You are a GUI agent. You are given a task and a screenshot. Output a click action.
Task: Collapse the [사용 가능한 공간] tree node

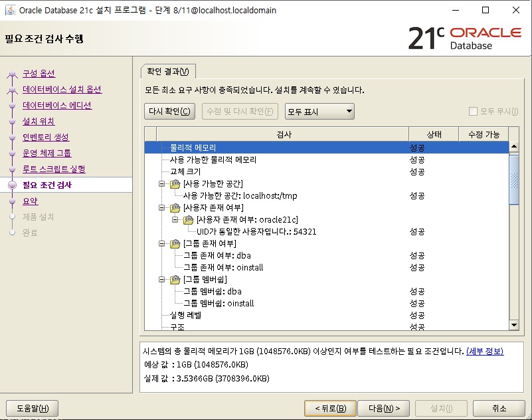pyautogui.click(x=162, y=184)
